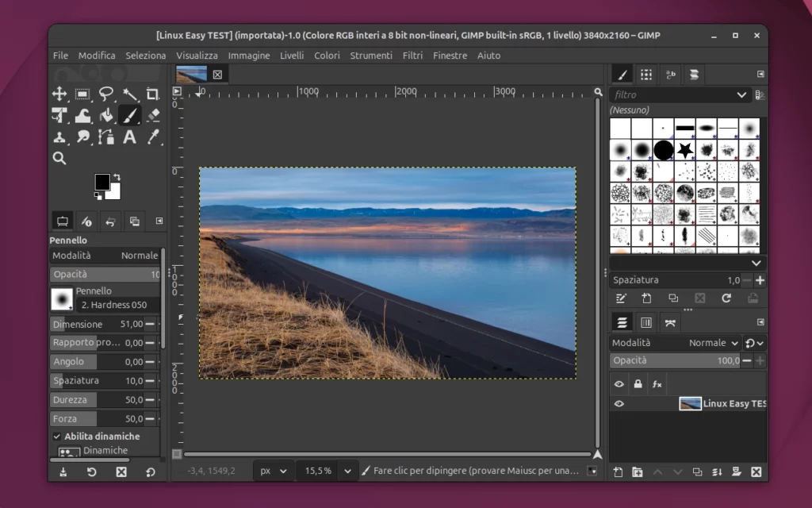The width and height of the screenshot is (812, 508).
Task: Toggle Quick Mask at canvas bottom-left corner
Action: (x=177, y=454)
